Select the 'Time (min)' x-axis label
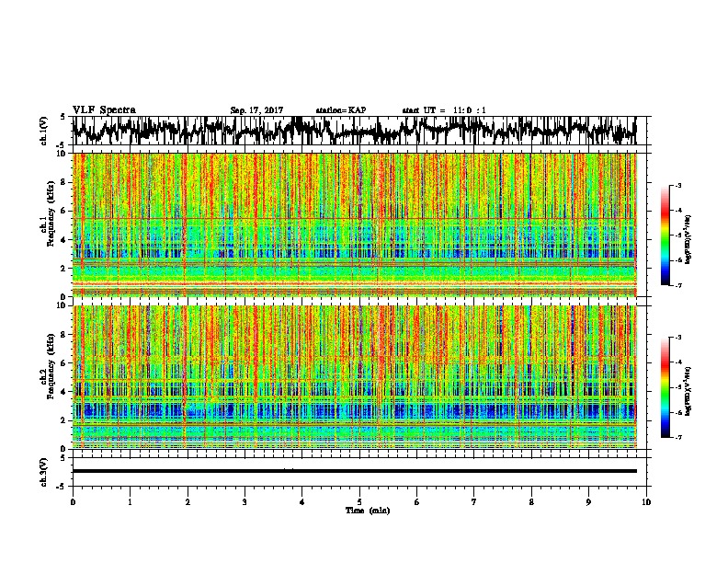The image size is (728, 563). [368, 511]
